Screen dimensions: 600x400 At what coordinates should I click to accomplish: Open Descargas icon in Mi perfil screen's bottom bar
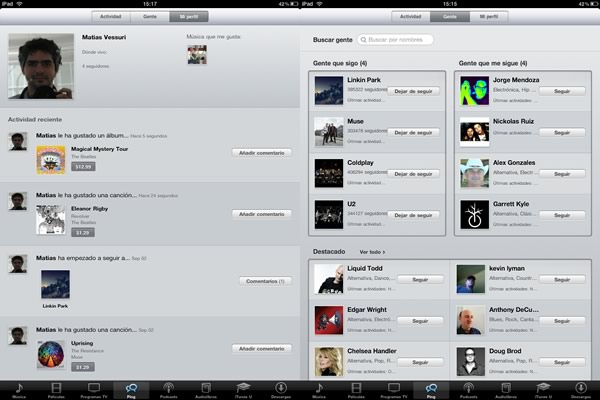(280, 390)
